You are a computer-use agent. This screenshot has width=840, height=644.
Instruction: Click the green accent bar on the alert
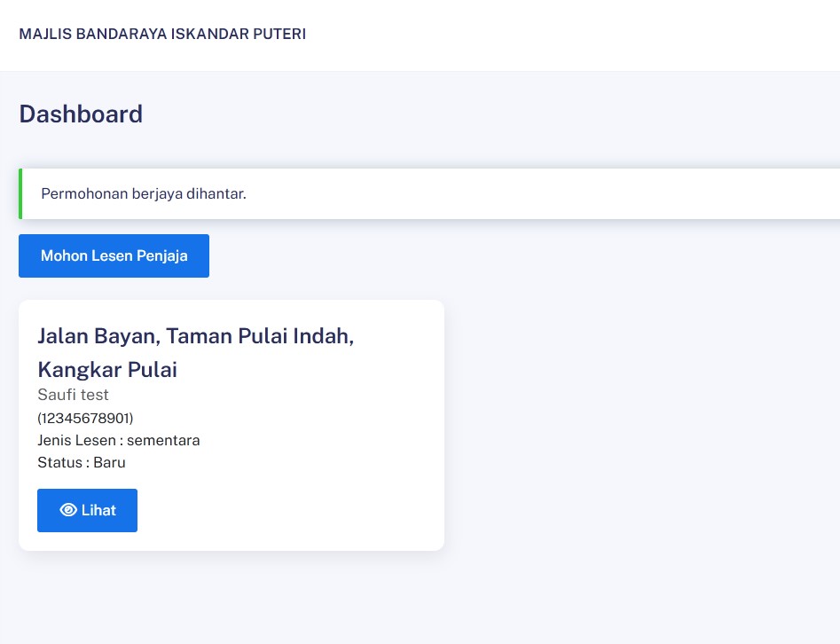click(20, 193)
